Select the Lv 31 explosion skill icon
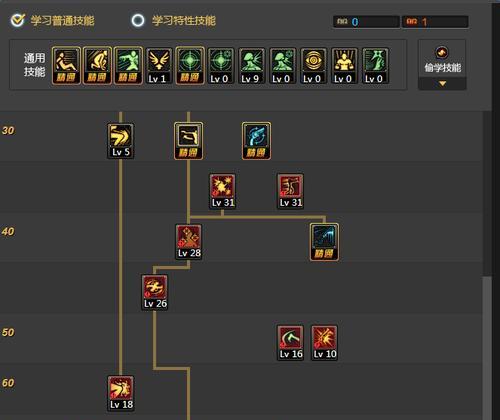500x420 pixels. pos(223,191)
